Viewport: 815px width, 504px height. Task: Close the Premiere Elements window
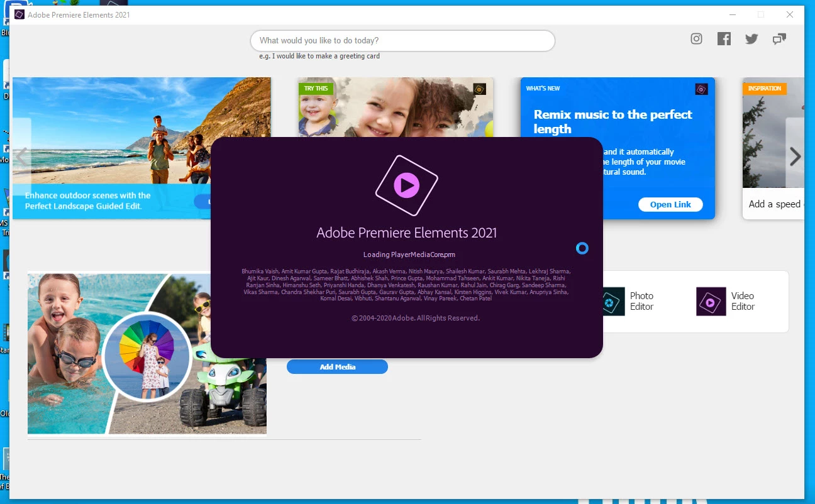790,14
